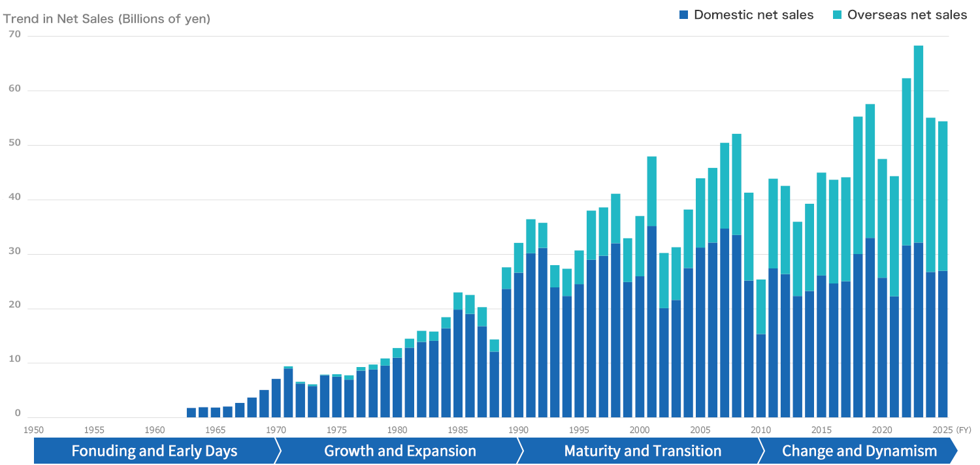Viewport: 980px width, 465px height.
Task: Click the 1975 year label on the axis
Action: (336, 430)
